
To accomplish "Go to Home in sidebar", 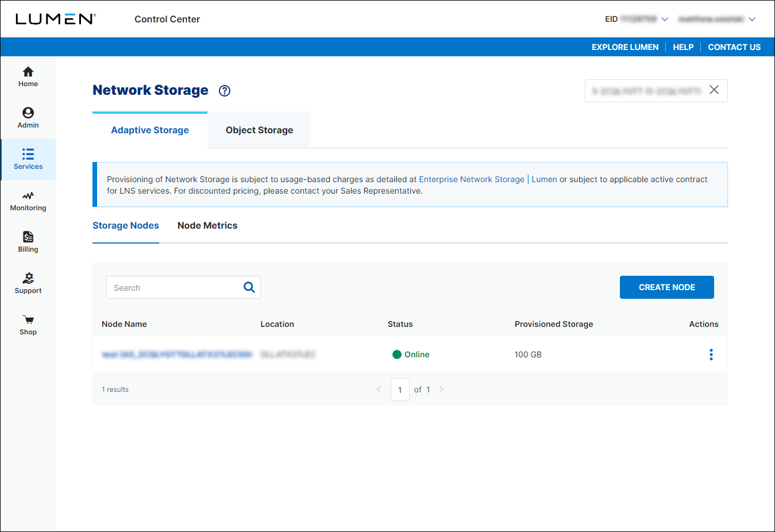I will click(28, 77).
